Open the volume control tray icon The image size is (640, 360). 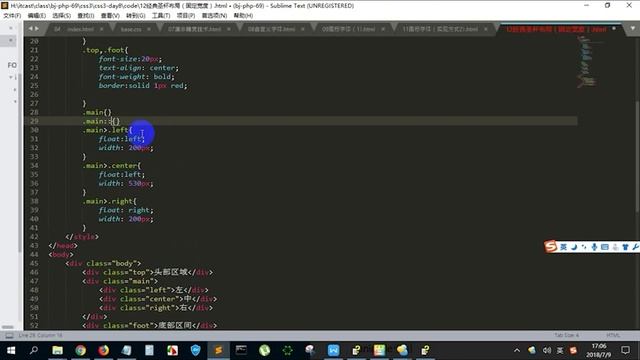pos(547,350)
